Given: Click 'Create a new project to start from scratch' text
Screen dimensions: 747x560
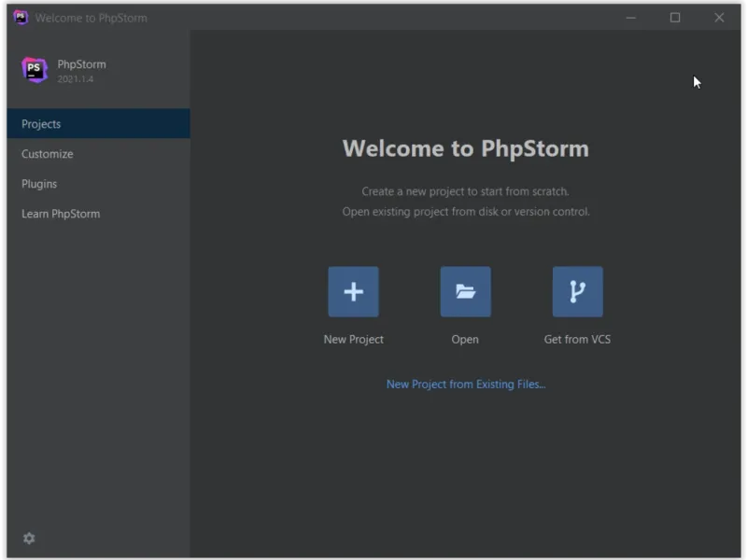Looking at the screenshot, I should 465,191.
